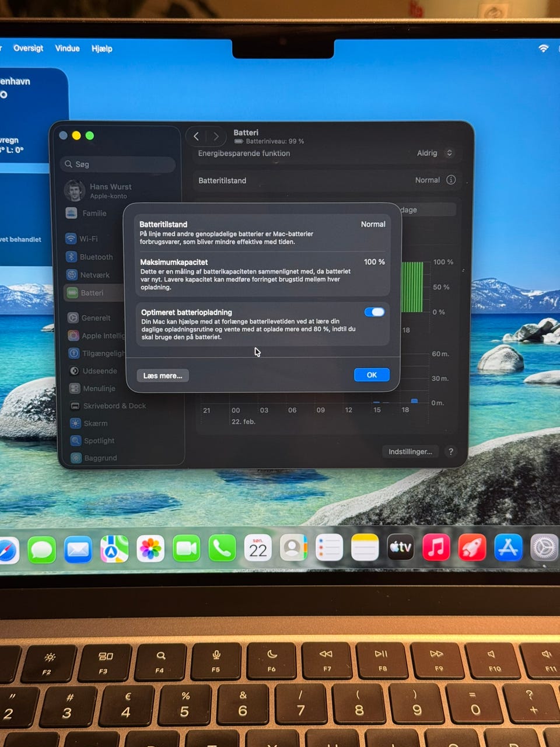
Task: Go forward with the right chevron
Action: [x=216, y=137]
